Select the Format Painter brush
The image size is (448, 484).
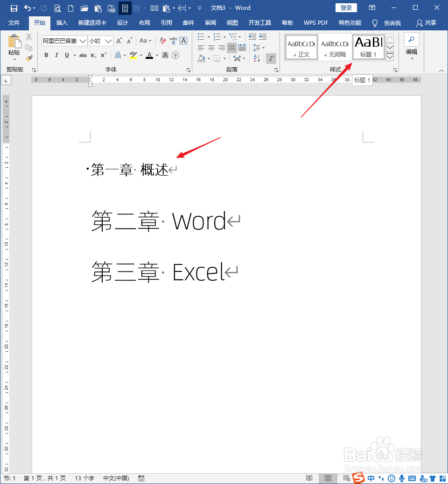tap(29, 58)
